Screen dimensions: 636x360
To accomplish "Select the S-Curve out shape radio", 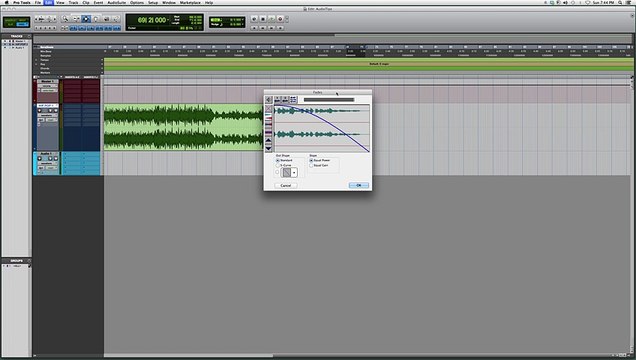I will pyautogui.click(x=278, y=165).
